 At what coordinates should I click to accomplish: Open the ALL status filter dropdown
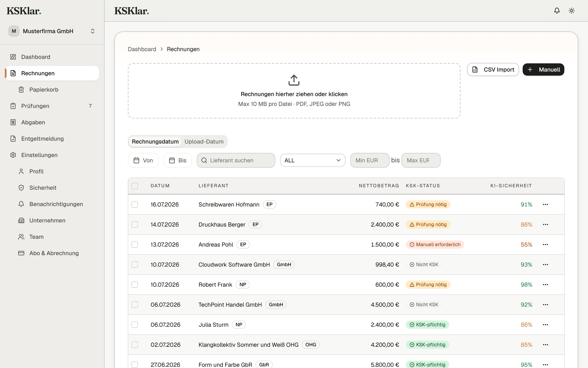click(313, 160)
